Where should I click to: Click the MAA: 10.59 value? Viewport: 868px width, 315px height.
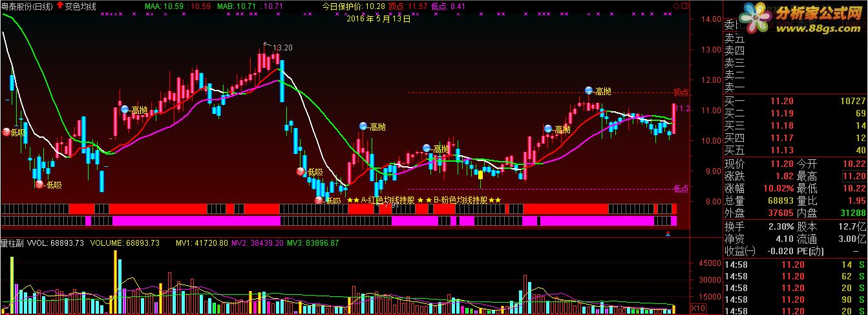tap(165, 6)
